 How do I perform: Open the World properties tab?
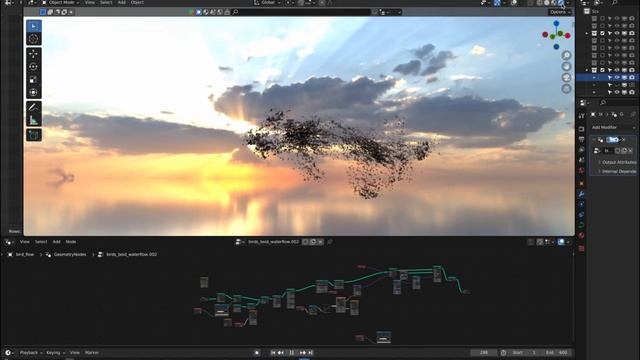(581, 170)
